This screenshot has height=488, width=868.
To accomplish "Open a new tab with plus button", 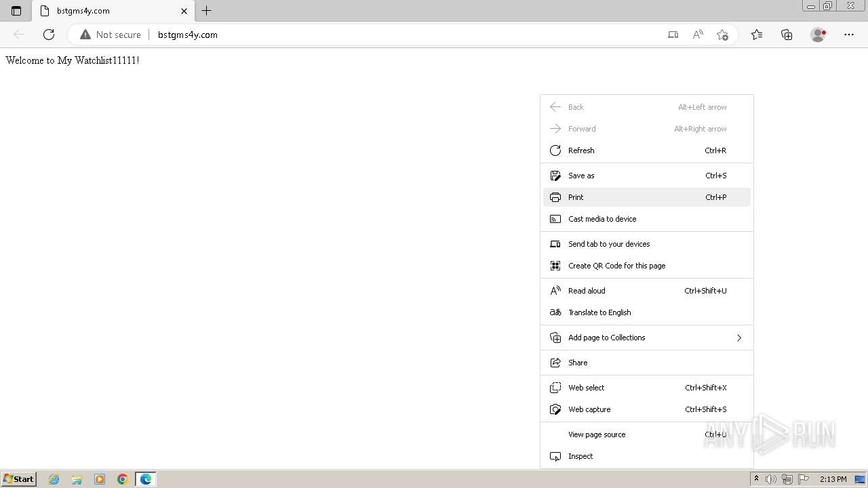I will point(207,11).
